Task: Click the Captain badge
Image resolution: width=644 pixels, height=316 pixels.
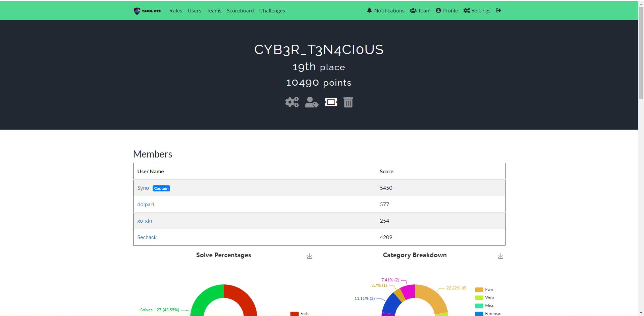Action: point(161,188)
